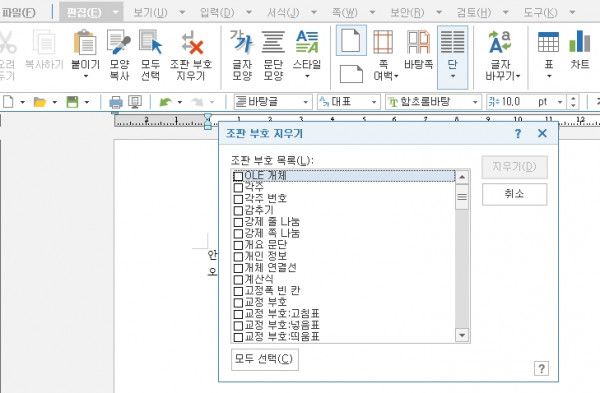Open the 파일 menu
Image resolution: width=600 pixels, height=393 pixels.
coord(18,13)
